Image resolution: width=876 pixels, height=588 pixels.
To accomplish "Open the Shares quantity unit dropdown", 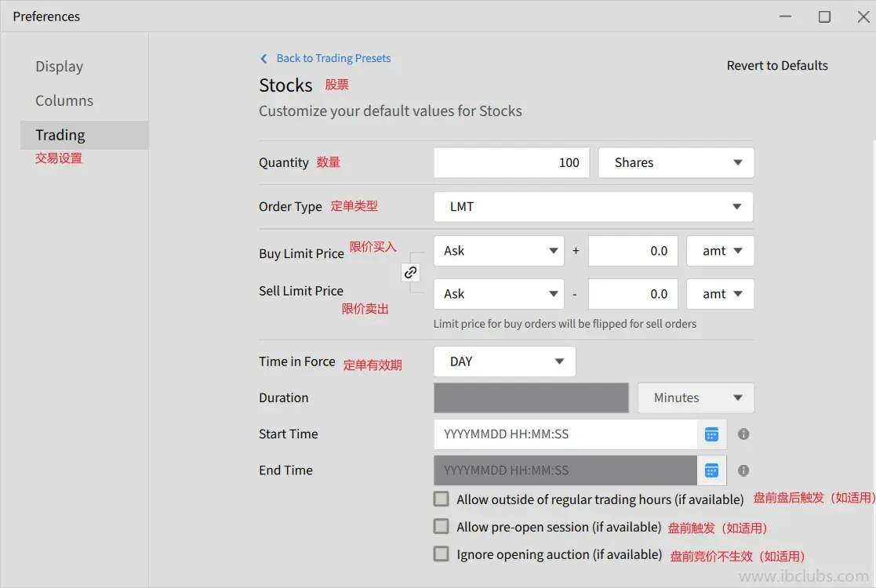I will (x=676, y=163).
